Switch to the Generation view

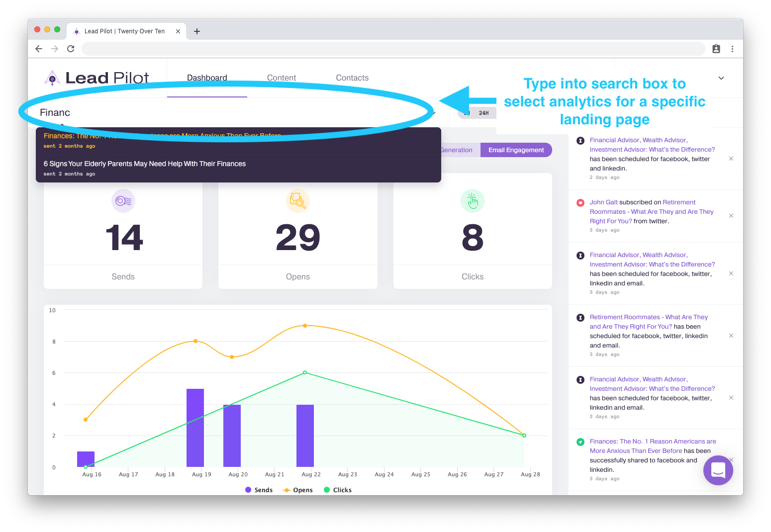(457, 150)
